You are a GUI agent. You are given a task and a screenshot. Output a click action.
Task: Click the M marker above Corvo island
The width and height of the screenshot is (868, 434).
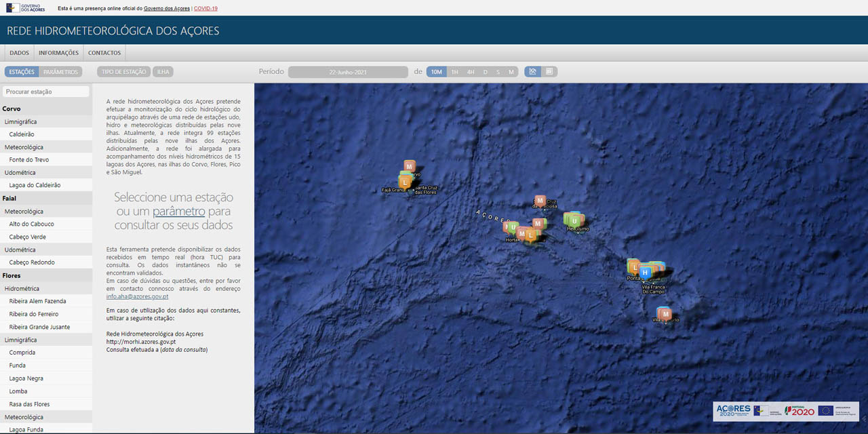pos(409,165)
